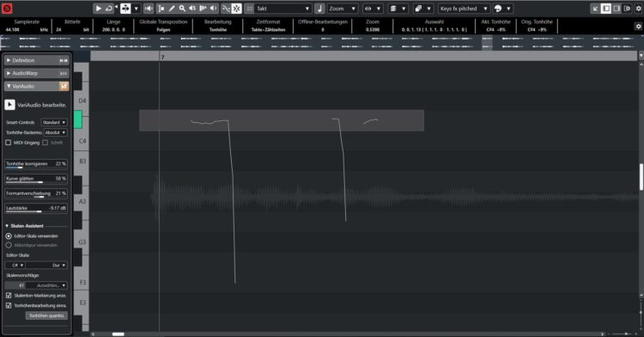
Task: Collapse the Skalen-Assistent section
Action: [x=7, y=226]
